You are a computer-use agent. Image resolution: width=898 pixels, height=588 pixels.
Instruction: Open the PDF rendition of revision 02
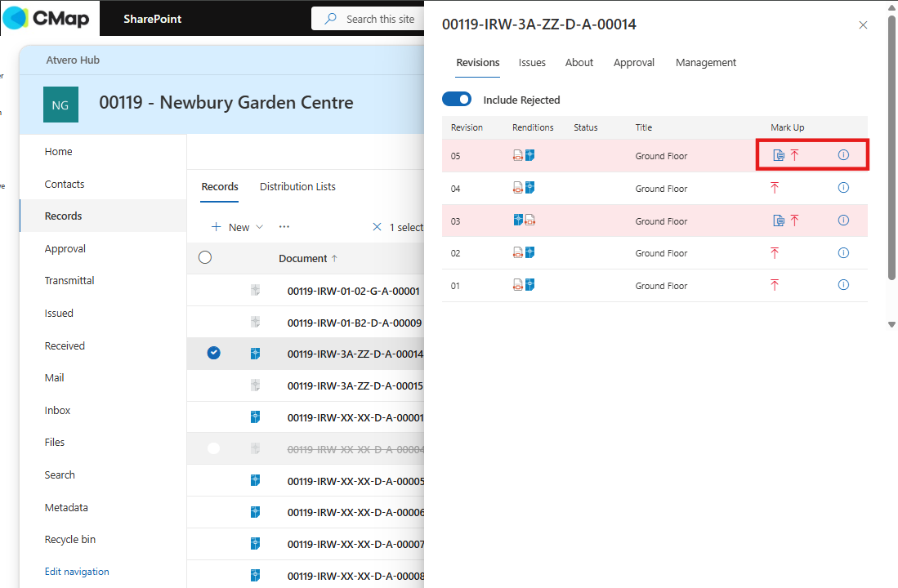click(518, 252)
